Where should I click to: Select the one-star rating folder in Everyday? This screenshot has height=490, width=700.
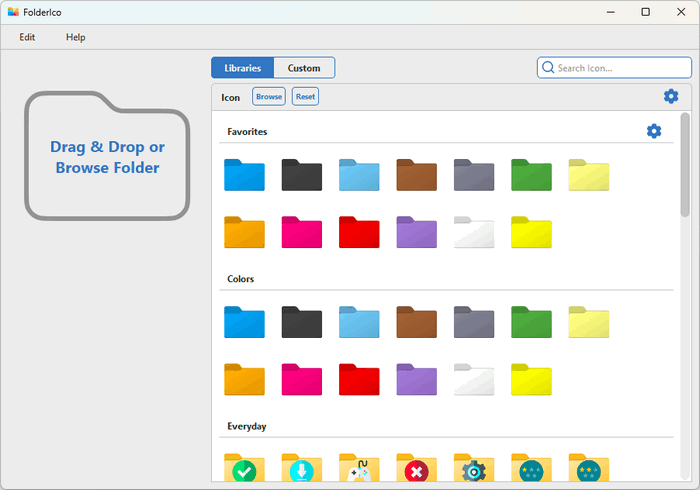531,468
